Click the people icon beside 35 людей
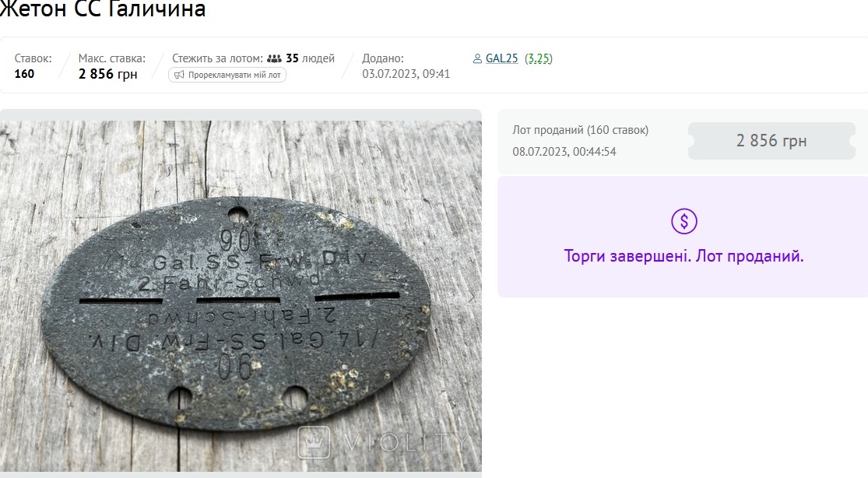 point(274,58)
